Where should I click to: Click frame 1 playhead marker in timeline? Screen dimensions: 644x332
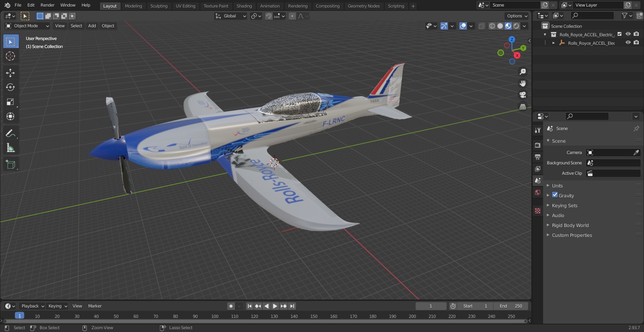19,316
